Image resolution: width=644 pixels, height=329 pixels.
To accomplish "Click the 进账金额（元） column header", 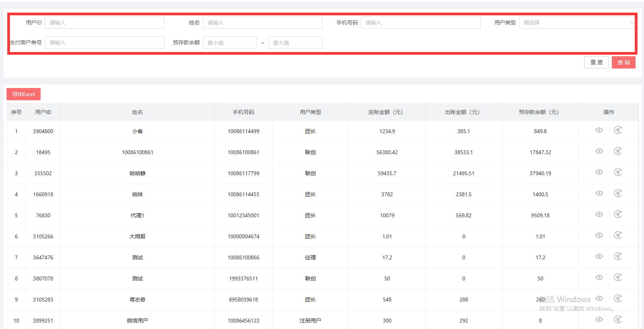I will (x=387, y=112).
